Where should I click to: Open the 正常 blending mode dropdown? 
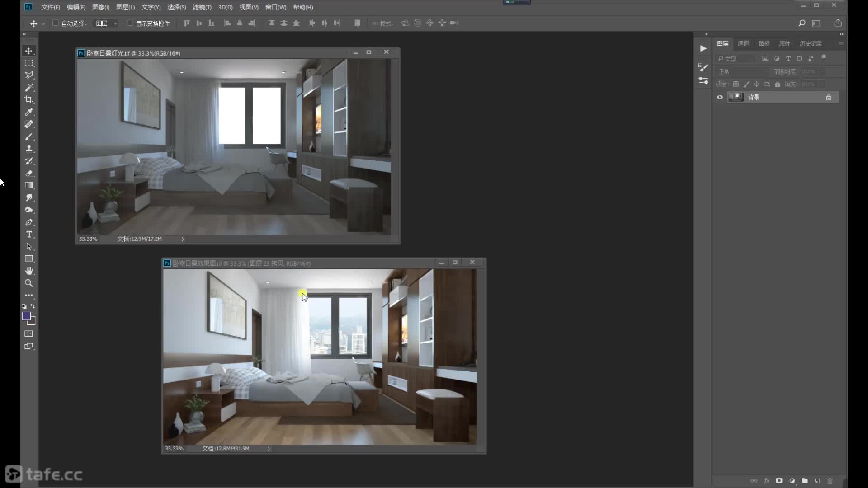(743, 72)
